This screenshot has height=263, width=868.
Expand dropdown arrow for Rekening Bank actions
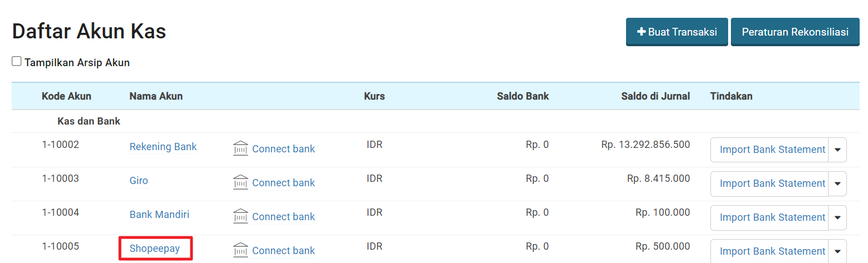(x=837, y=150)
